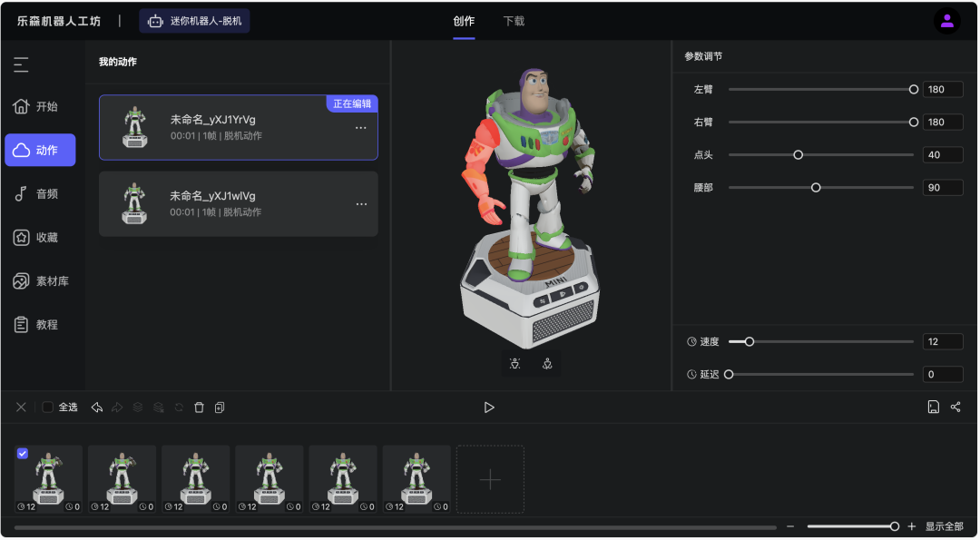Click the undo arrow in frame toolbar
The height and width of the screenshot is (540, 980).
(97, 407)
